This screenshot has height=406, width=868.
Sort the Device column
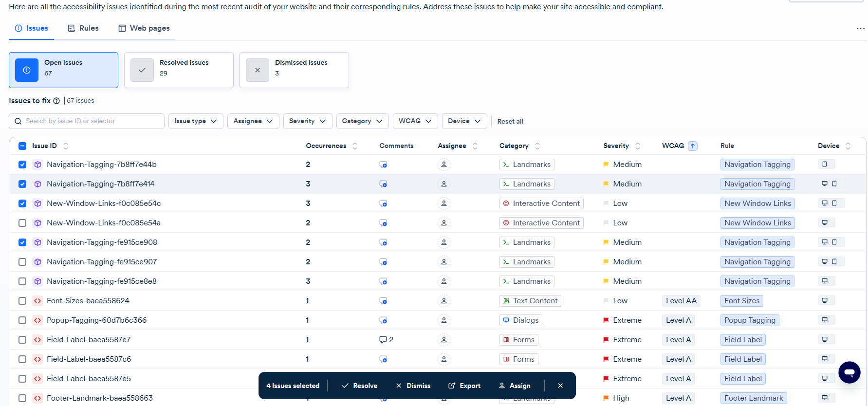[848, 146]
